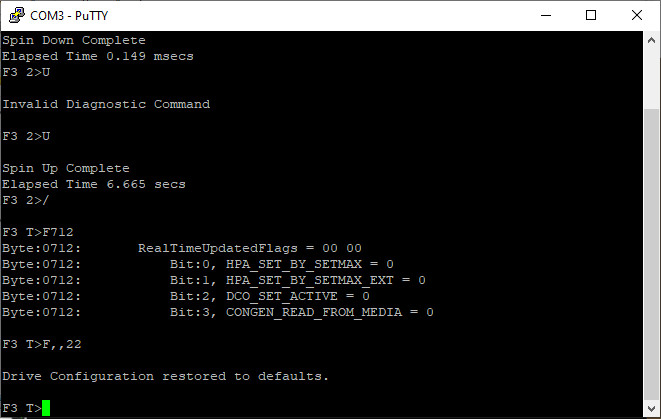Image resolution: width=661 pixels, height=419 pixels.
Task: Close the PuTTY terminal window
Action: click(x=637, y=16)
